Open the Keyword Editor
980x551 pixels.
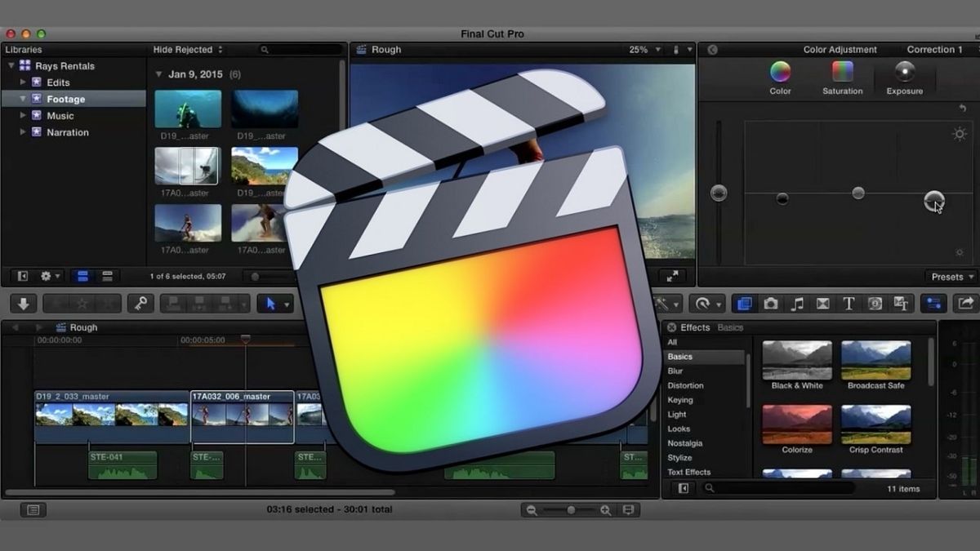140,303
